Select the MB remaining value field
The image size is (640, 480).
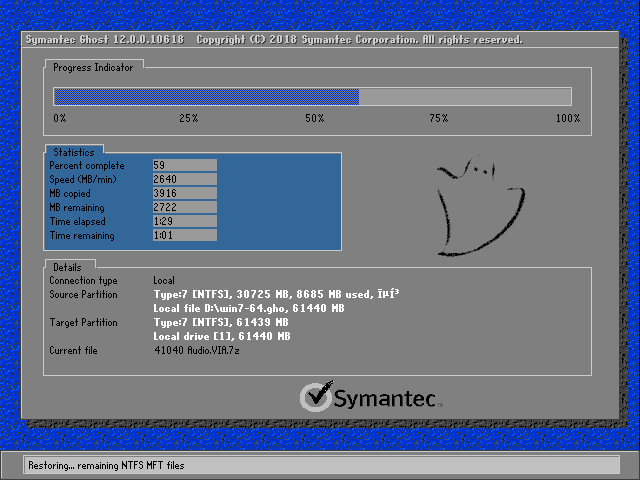pos(184,207)
